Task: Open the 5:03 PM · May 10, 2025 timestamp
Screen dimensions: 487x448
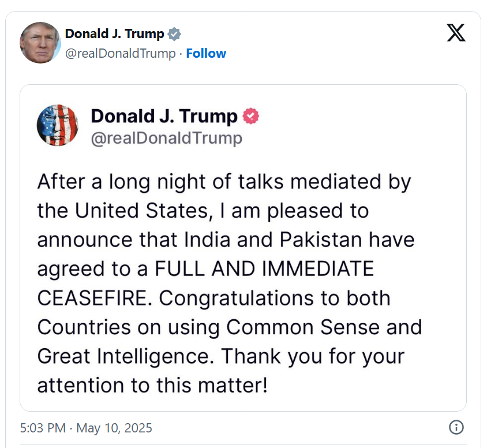Action: pyautogui.click(x=86, y=428)
